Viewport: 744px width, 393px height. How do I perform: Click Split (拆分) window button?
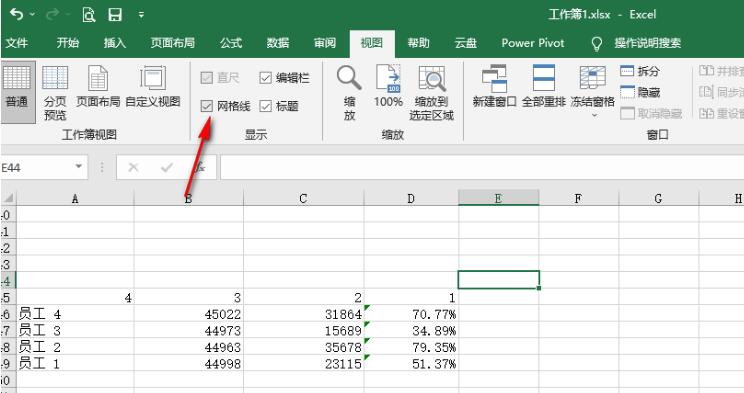[640, 71]
